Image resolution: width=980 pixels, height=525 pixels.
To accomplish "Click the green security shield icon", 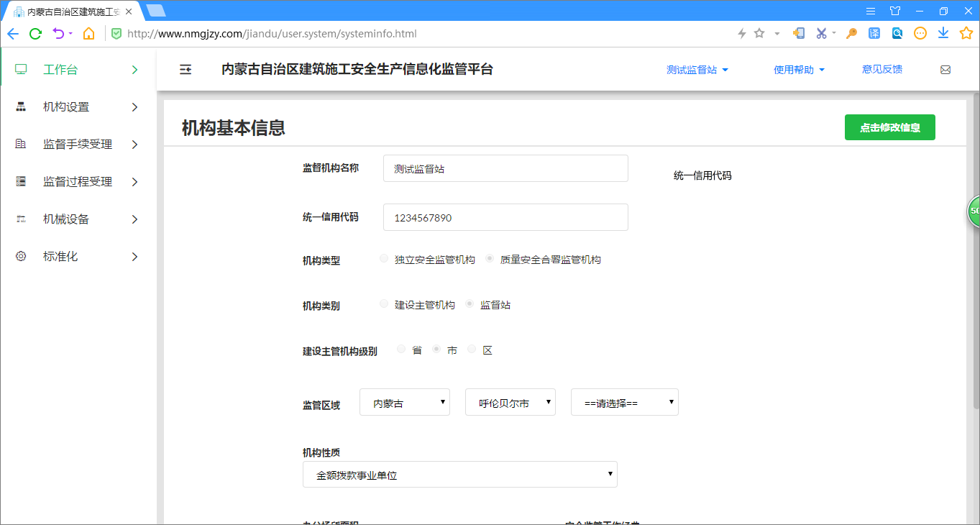I will tap(116, 34).
